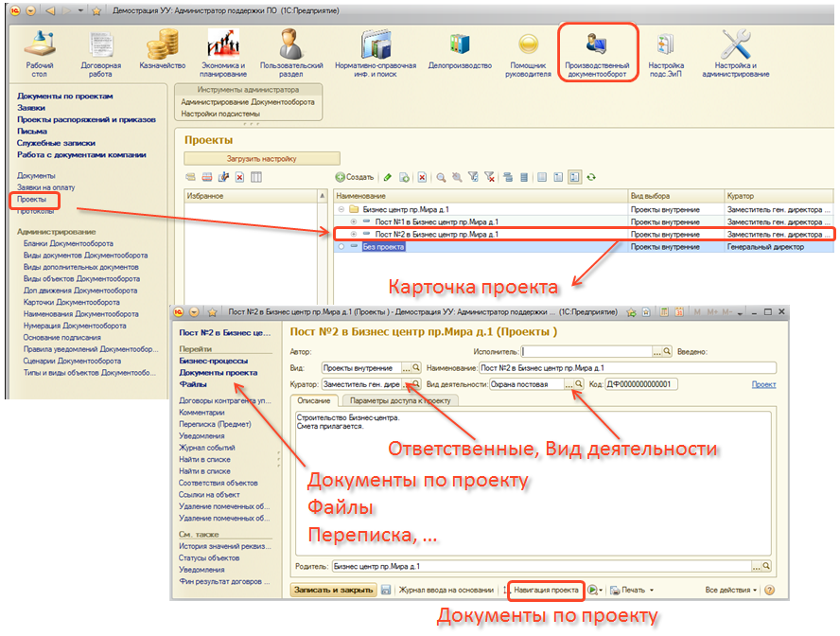Open Проекты link in left navigation
The width and height of the screenshot is (840, 636).
point(31,200)
